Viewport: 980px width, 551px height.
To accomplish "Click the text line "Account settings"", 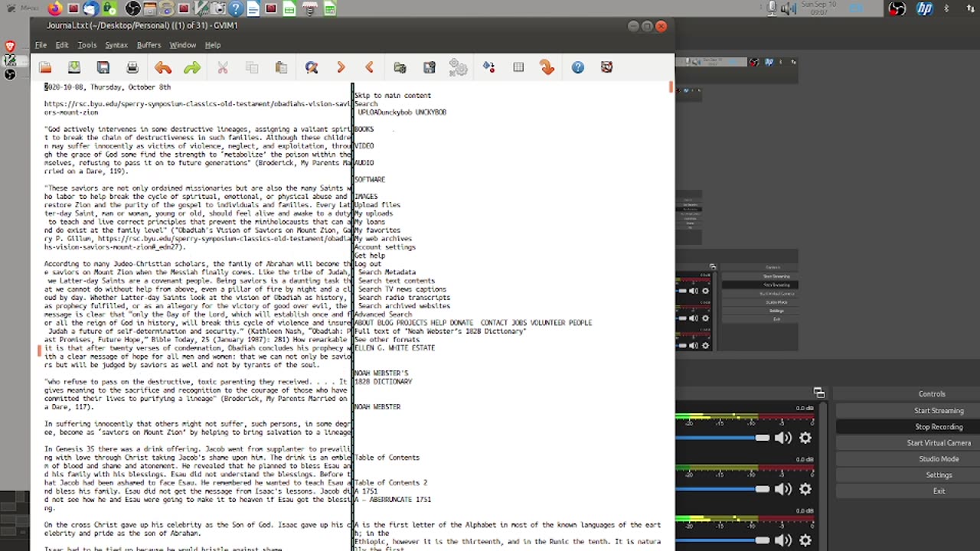I will pyautogui.click(x=385, y=247).
